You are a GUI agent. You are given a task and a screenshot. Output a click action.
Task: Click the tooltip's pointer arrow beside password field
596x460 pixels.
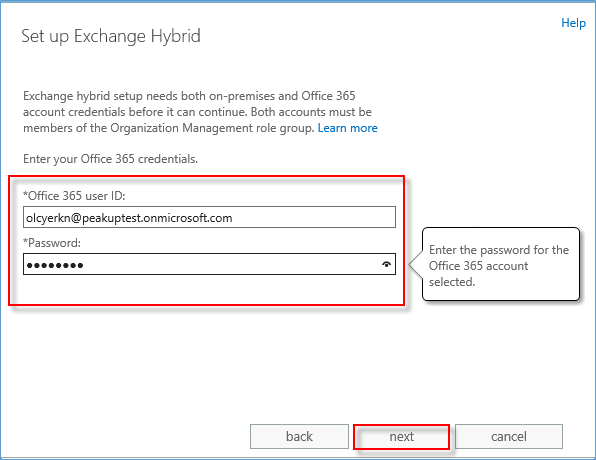click(416, 265)
